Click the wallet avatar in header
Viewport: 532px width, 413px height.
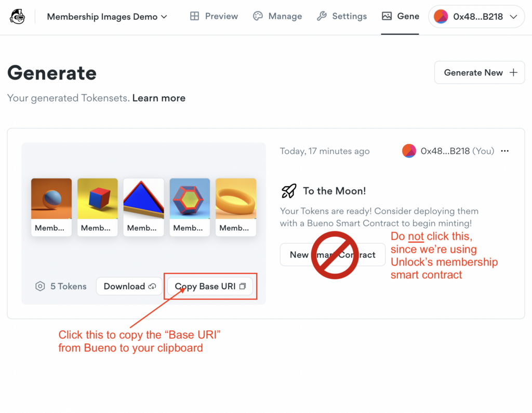coord(441,17)
